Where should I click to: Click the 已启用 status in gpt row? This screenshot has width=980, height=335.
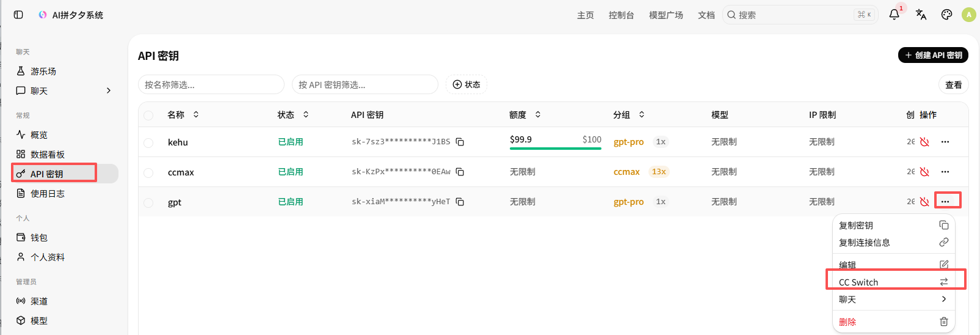point(291,202)
